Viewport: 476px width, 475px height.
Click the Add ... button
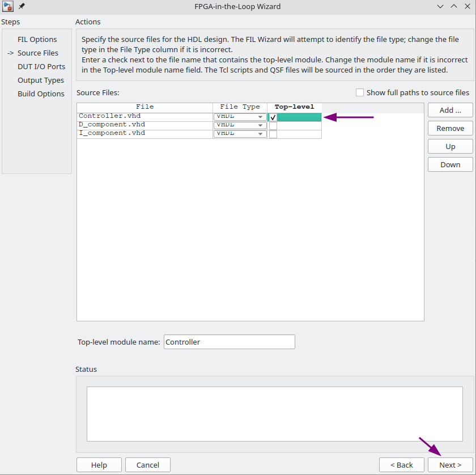coord(450,110)
